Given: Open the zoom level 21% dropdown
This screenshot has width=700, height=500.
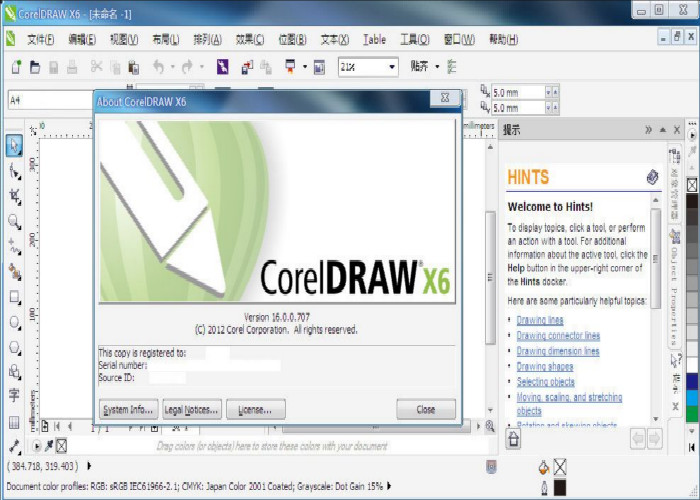Looking at the screenshot, I should [x=392, y=67].
